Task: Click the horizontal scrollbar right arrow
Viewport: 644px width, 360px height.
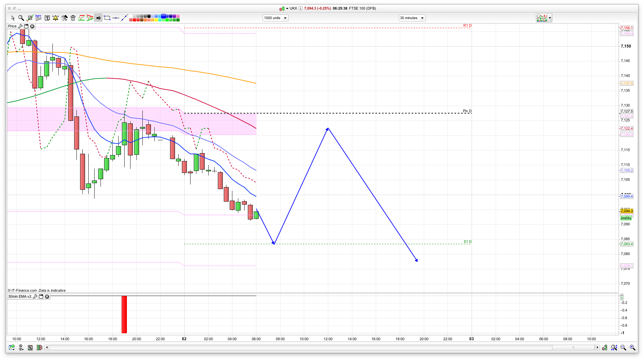Action: 597,347
